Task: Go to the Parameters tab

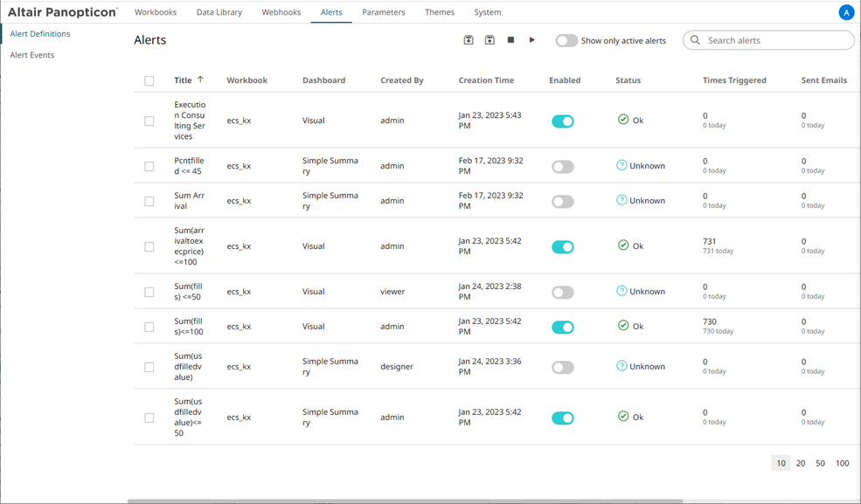Action: [383, 12]
